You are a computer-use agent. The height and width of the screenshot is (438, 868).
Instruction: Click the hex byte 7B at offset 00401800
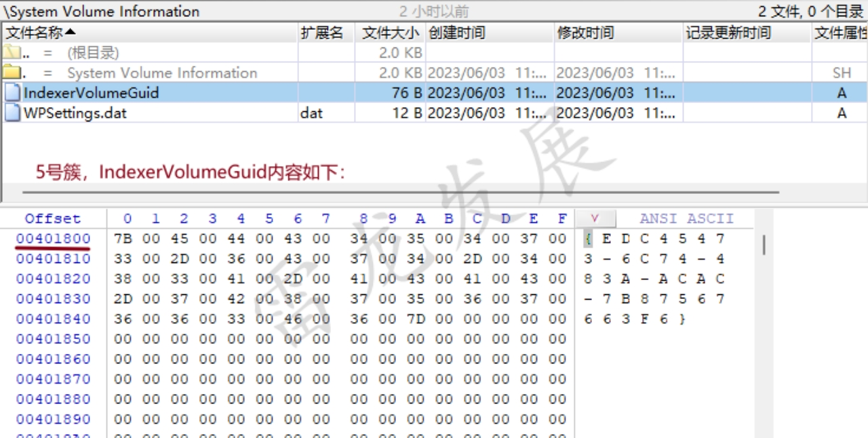coord(123,239)
